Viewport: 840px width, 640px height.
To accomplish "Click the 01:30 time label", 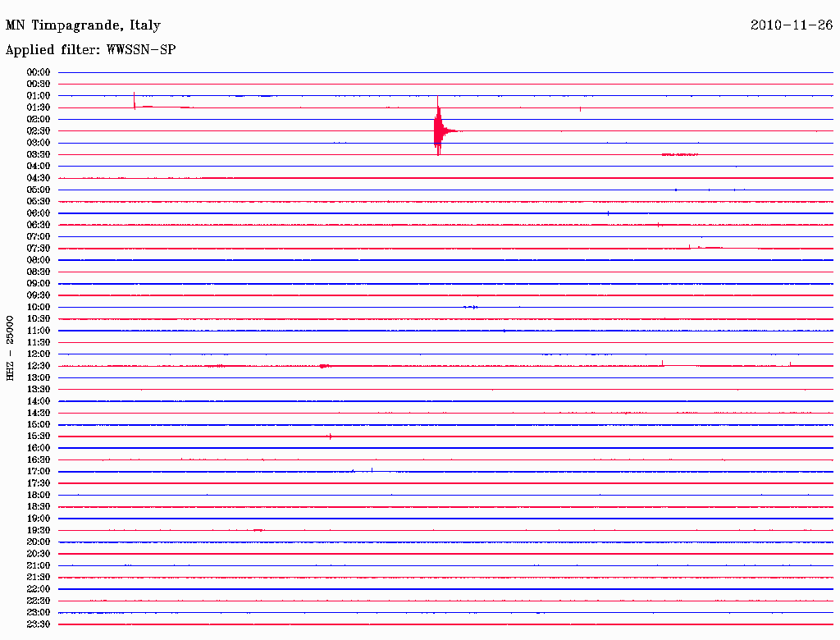I will 38,107.
